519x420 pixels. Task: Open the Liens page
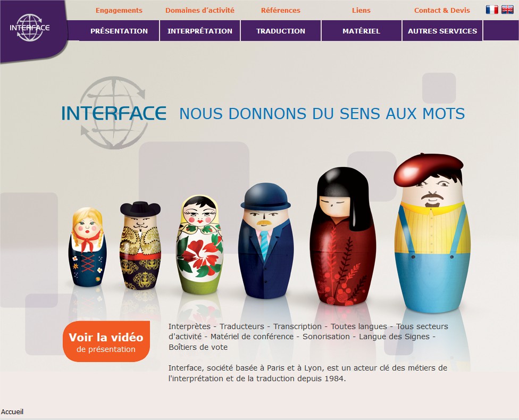(x=361, y=10)
